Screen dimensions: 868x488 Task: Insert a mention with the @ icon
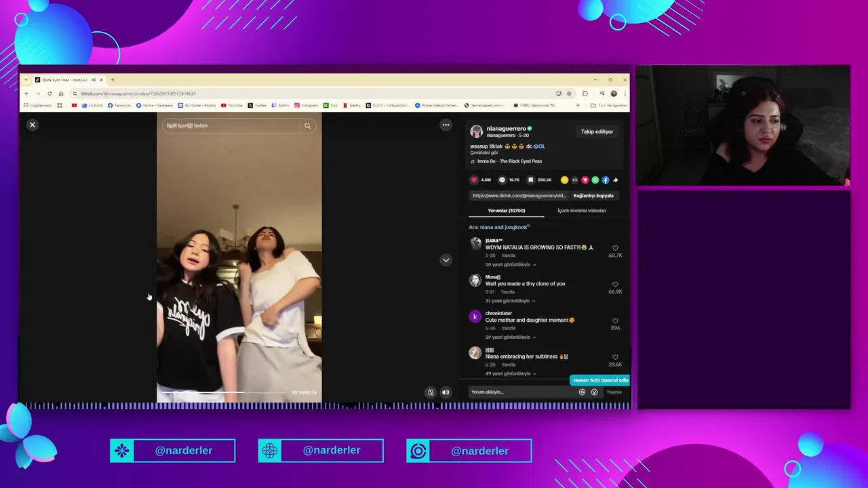click(x=582, y=392)
